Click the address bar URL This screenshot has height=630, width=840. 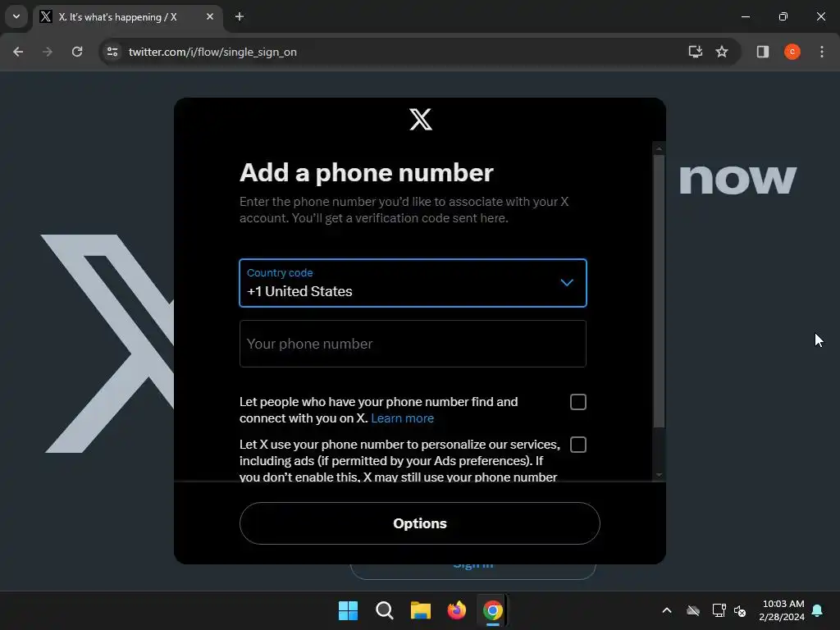[212, 52]
